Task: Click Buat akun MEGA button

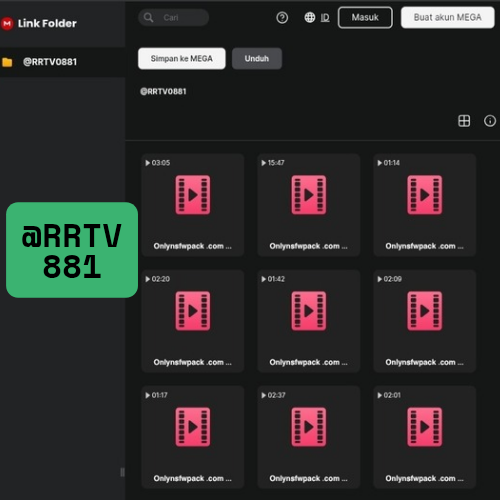Action: click(447, 17)
